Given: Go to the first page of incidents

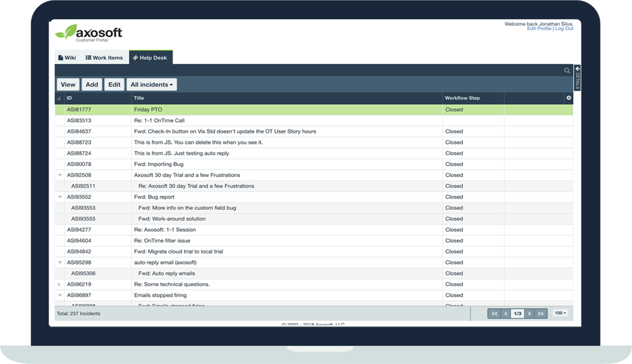Looking at the screenshot, I should click(x=494, y=313).
